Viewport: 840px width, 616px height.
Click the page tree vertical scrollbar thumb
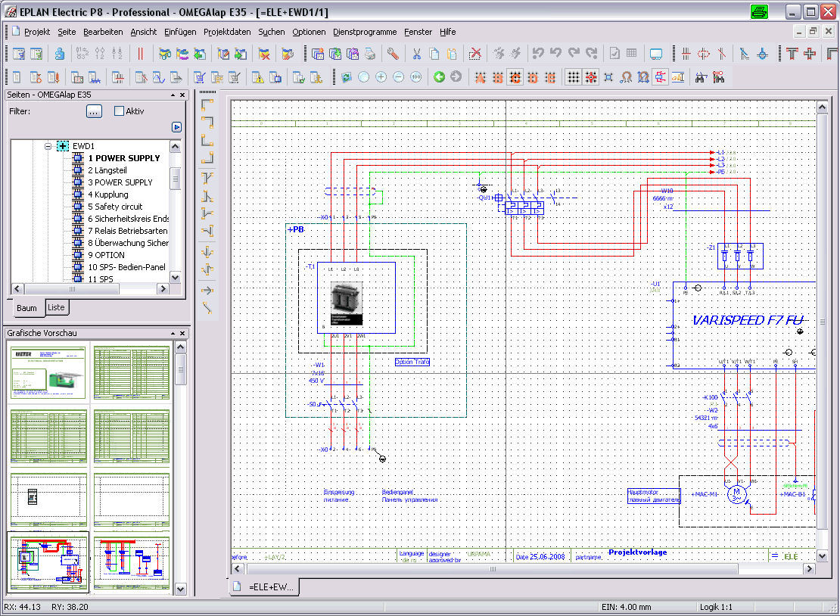(x=175, y=179)
